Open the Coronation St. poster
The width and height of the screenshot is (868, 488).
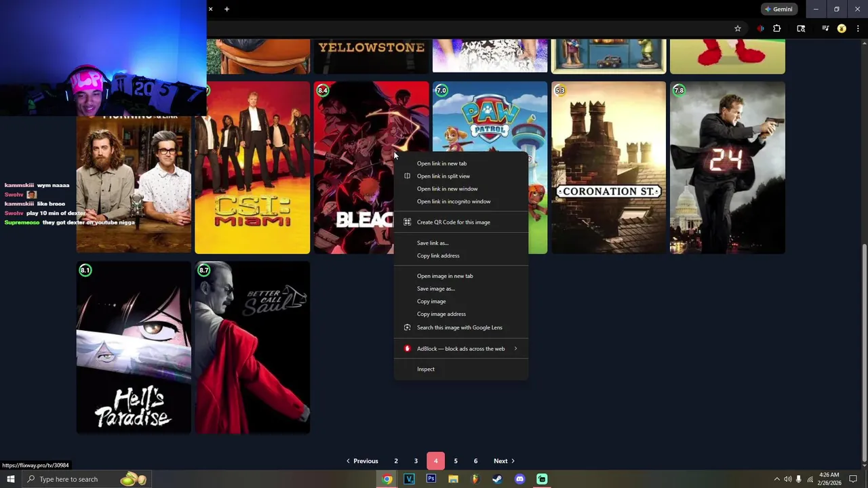(608, 167)
